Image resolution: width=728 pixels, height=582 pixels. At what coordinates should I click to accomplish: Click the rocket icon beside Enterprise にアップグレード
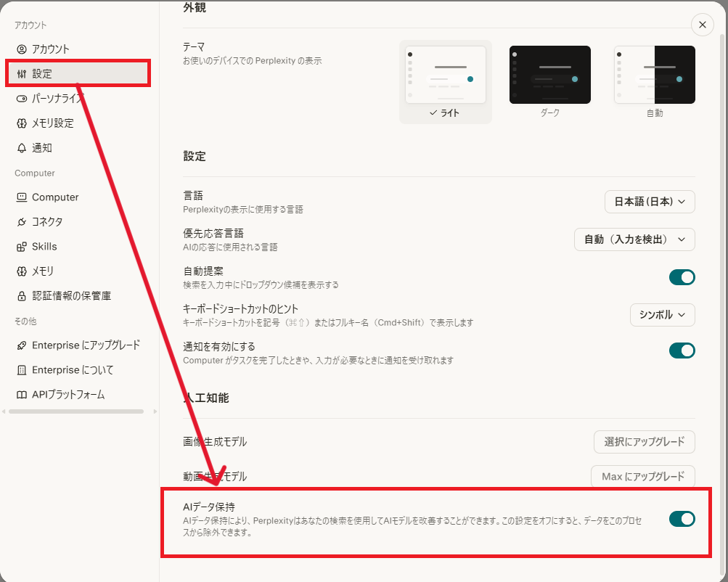pyautogui.click(x=21, y=345)
